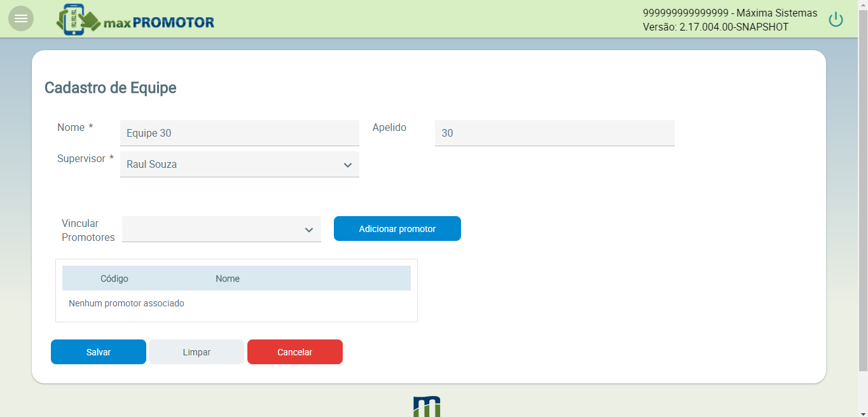Image resolution: width=868 pixels, height=417 pixels.
Task: Click the Máxima Sistemas account text
Action: 730,13
